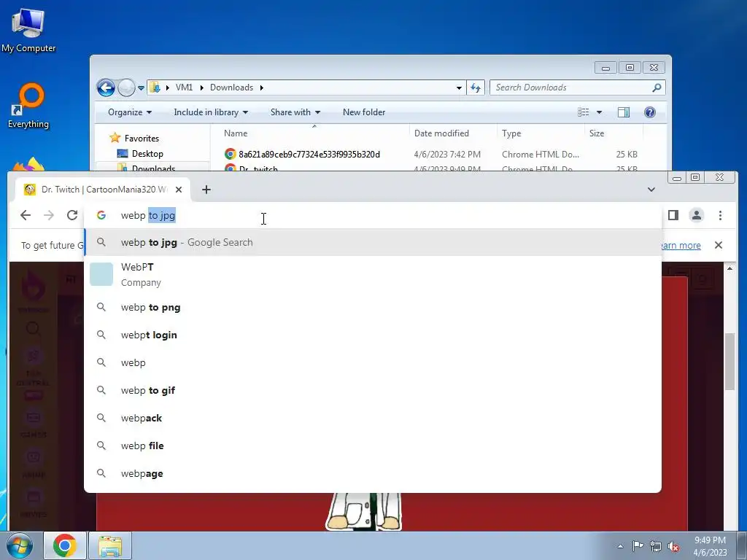Open the network tray icon
Screen dimensions: 747x560
[656, 546]
